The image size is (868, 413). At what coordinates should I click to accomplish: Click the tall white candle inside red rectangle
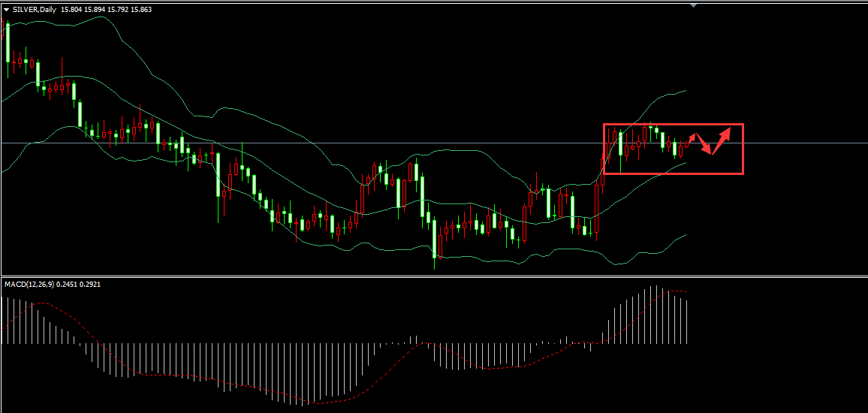tap(621, 144)
